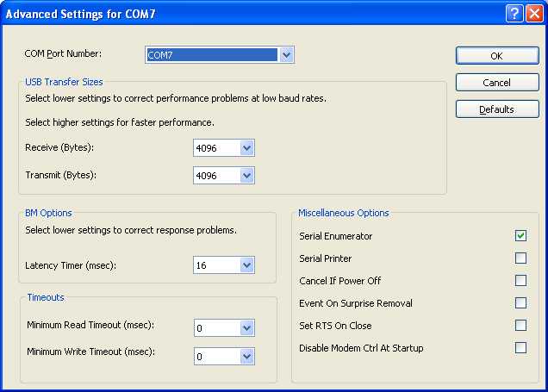
Task: Click the COM7 port value field
Action: tap(212, 55)
